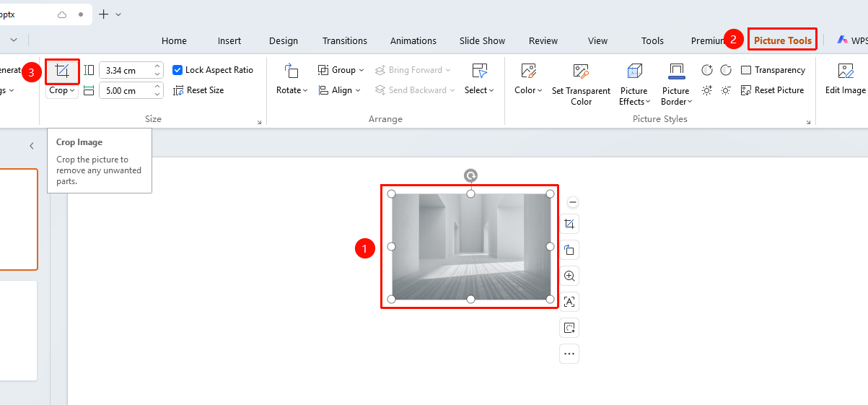868x405 pixels.
Task: Click the Crop Image icon in ribbon
Action: (x=62, y=71)
